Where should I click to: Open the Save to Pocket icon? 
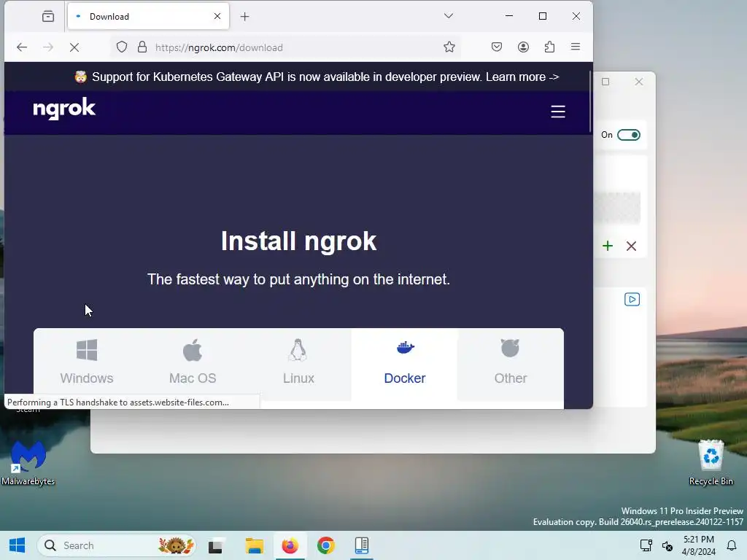(496, 47)
